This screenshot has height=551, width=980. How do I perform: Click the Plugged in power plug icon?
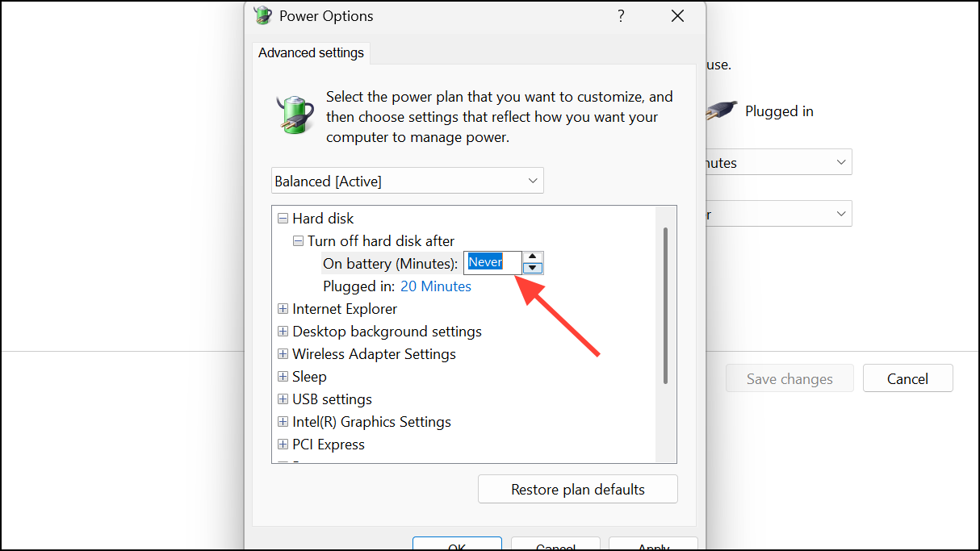pyautogui.click(x=720, y=111)
